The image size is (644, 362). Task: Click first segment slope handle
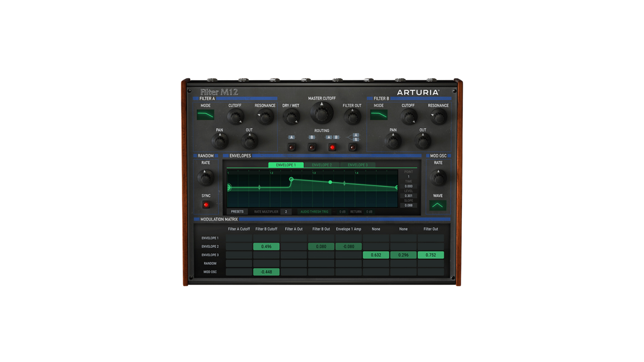coord(259,187)
